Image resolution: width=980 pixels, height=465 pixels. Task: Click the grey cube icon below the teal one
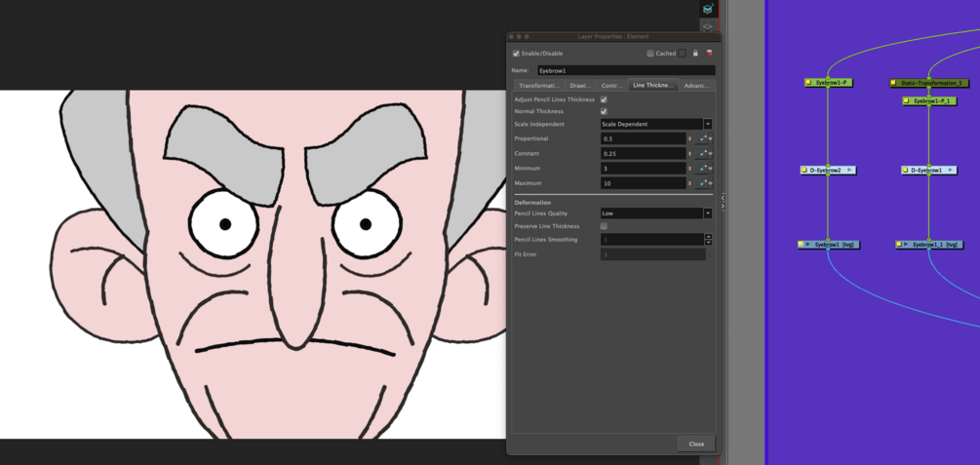[707, 27]
